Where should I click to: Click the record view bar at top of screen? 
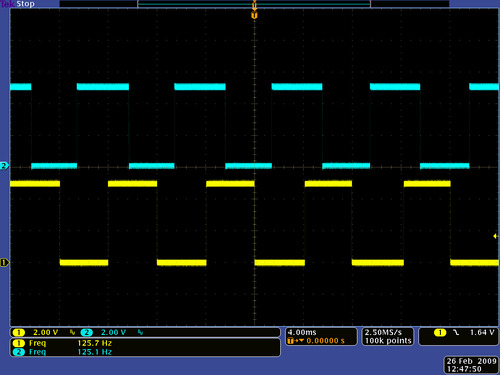(254, 4)
